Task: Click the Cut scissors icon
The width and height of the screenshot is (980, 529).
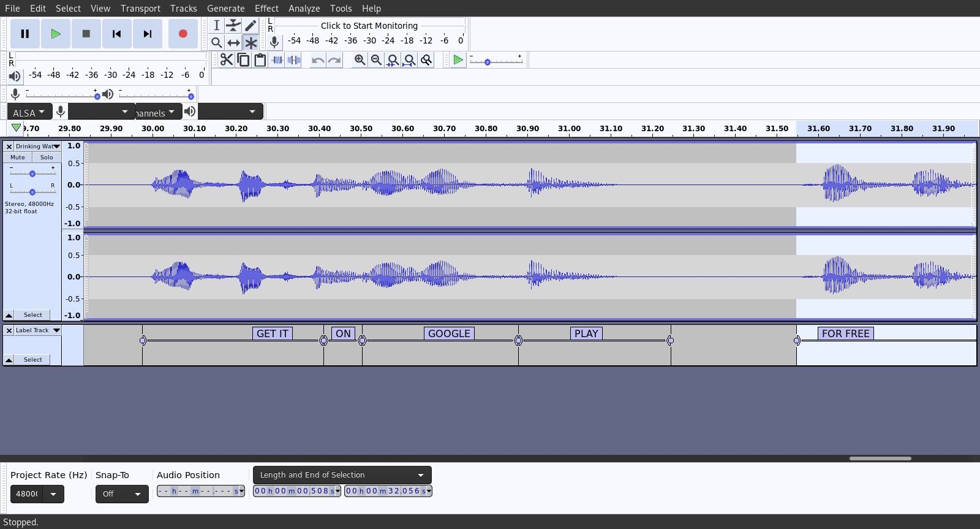Action: 227,59
